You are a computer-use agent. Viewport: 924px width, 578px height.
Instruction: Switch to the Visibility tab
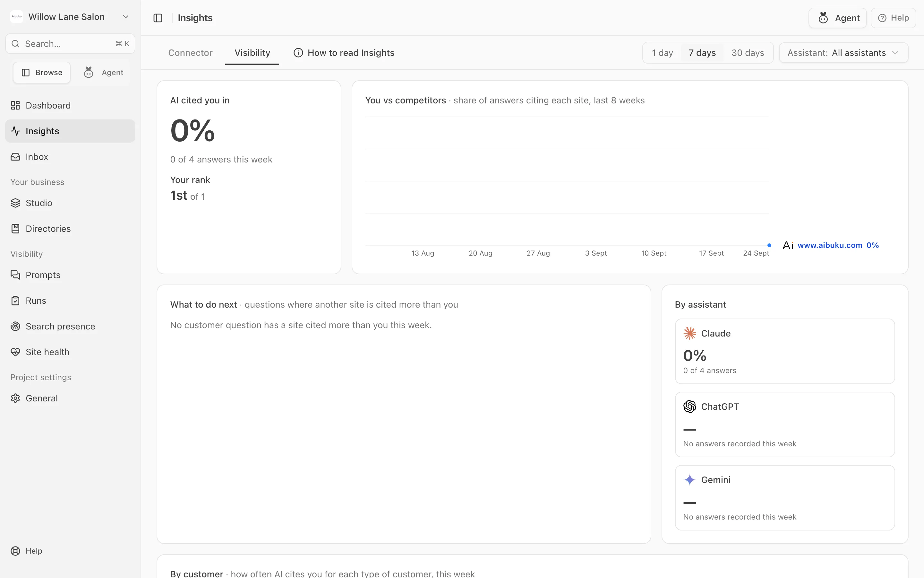[252, 53]
